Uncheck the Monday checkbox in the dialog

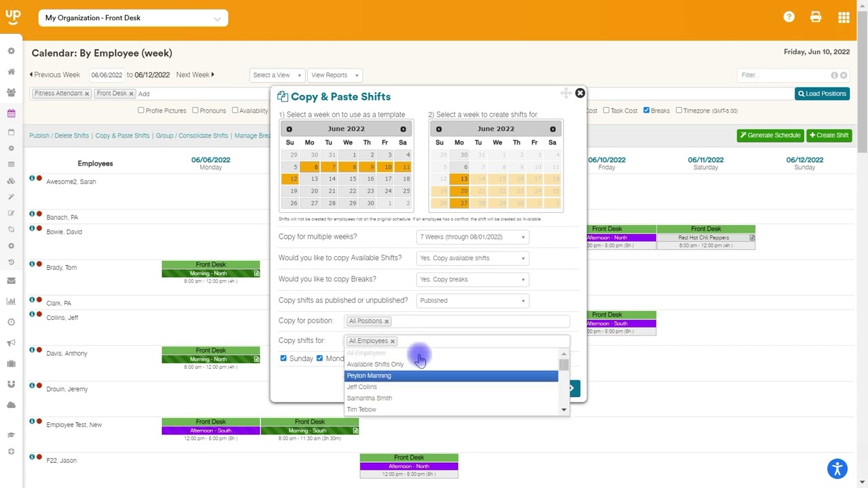pos(319,358)
